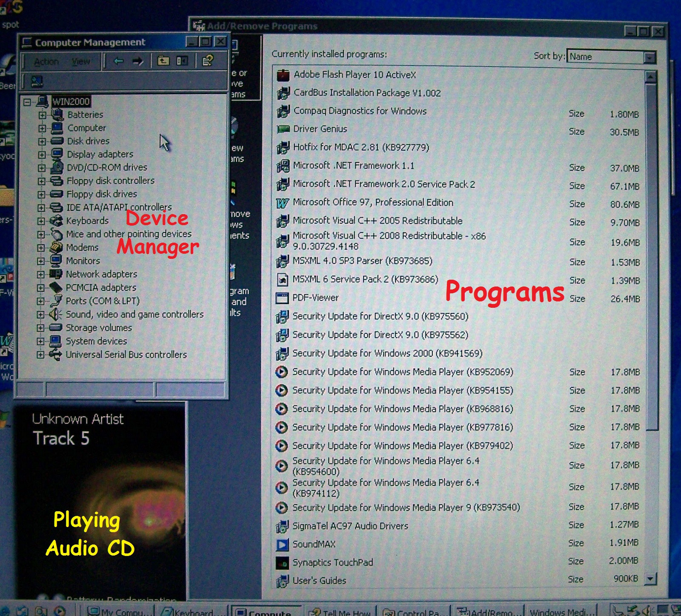Select Computer in the device tree
681x616 pixels.
87,128
